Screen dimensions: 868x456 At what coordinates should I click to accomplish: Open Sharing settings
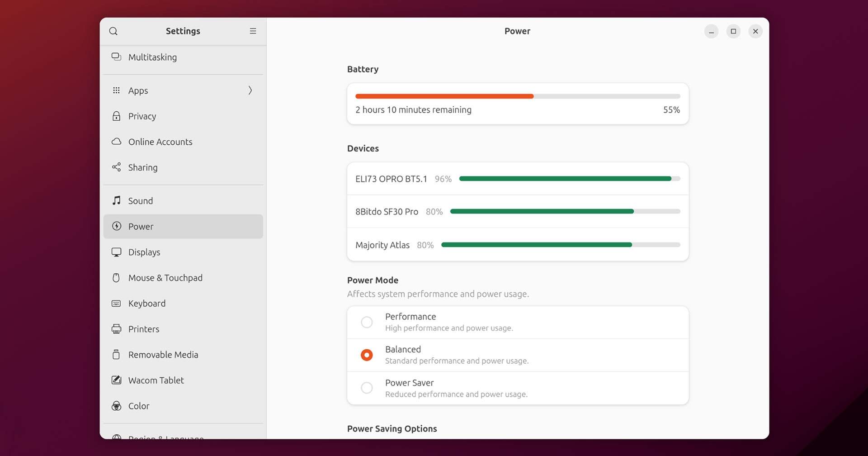click(183, 167)
